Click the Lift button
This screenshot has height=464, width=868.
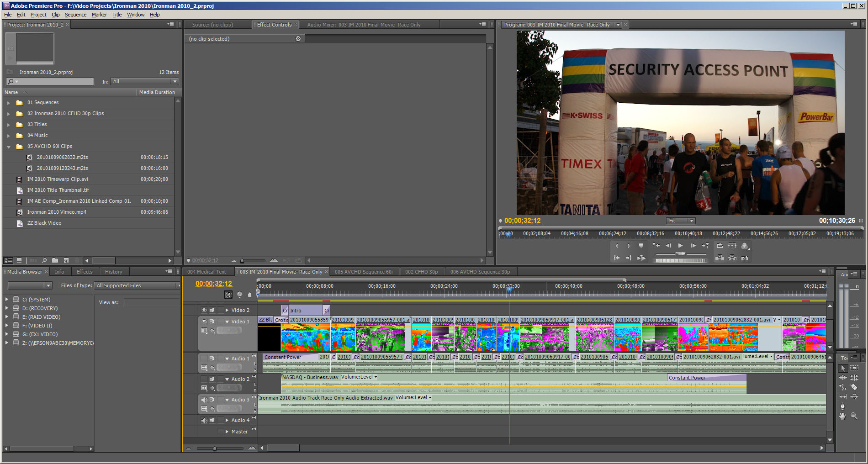click(720, 258)
